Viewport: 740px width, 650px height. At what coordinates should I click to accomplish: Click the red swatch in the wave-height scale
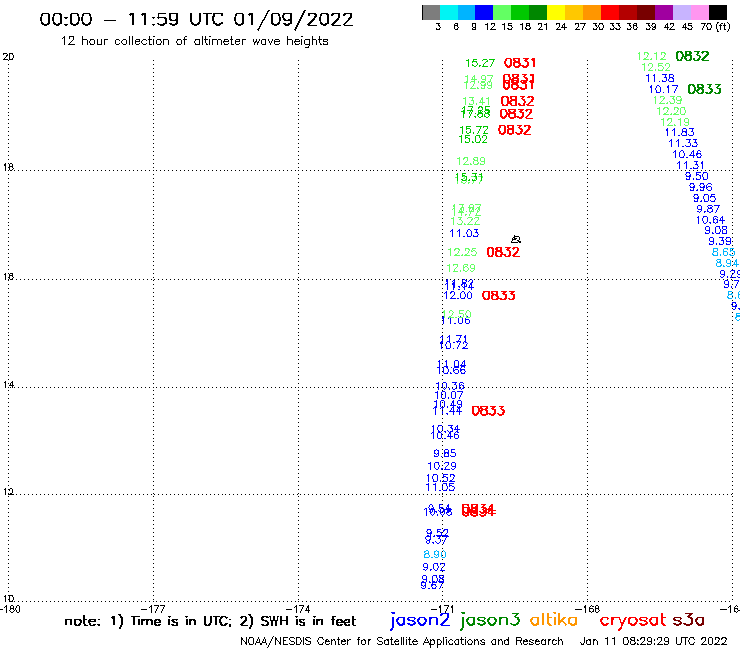[609, 12]
